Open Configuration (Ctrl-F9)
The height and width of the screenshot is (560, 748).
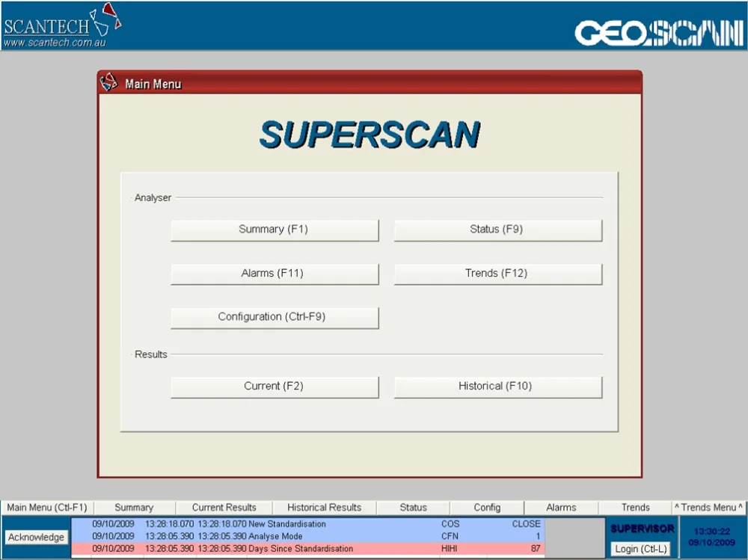click(x=275, y=318)
